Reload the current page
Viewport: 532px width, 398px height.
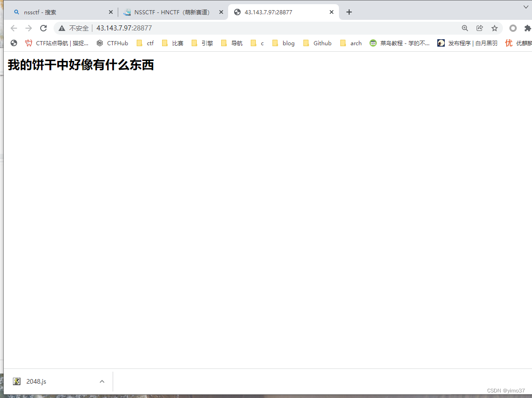[43, 28]
